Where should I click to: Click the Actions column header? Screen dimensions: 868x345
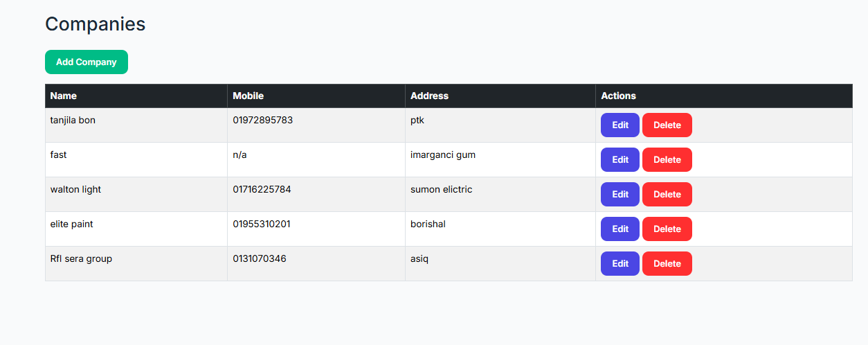pyautogui.click(x=618, y=96)
